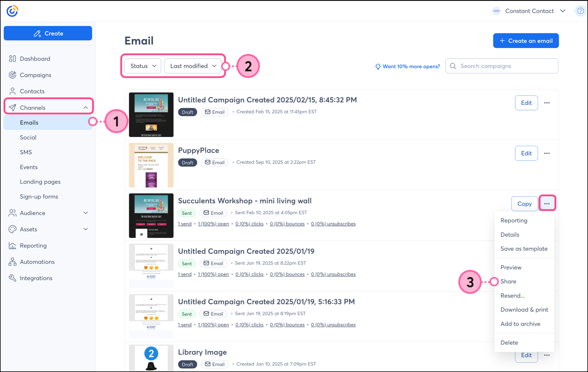Go to Campaigns in sidebar

pos(35,75)
